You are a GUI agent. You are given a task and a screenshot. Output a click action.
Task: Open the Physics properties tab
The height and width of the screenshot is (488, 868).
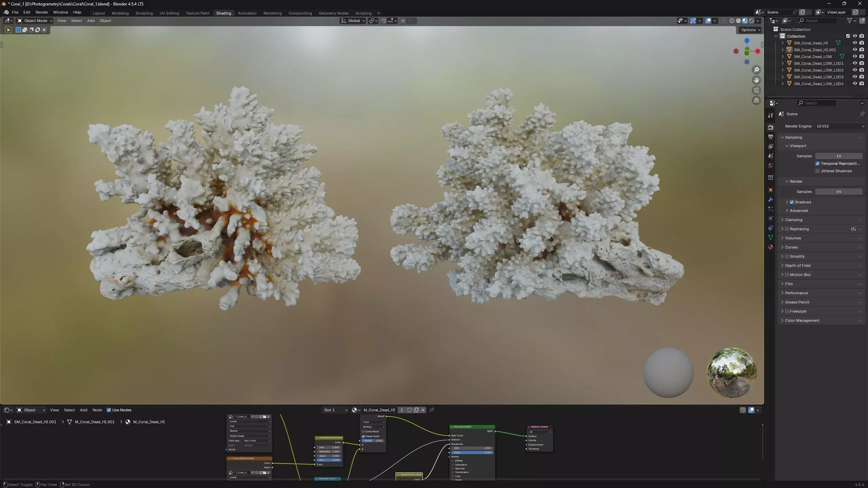(x=771, y=218)
